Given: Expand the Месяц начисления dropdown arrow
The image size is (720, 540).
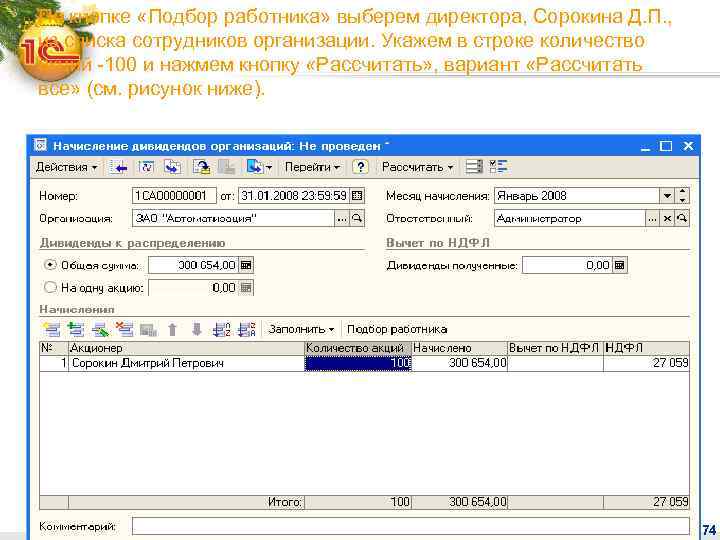Looking at the screenshot, I should coord(667,196).
